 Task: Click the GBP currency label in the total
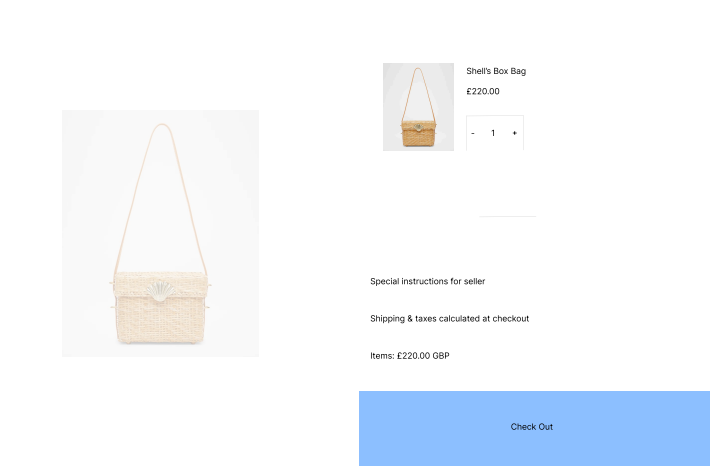(x=441, y=356)
